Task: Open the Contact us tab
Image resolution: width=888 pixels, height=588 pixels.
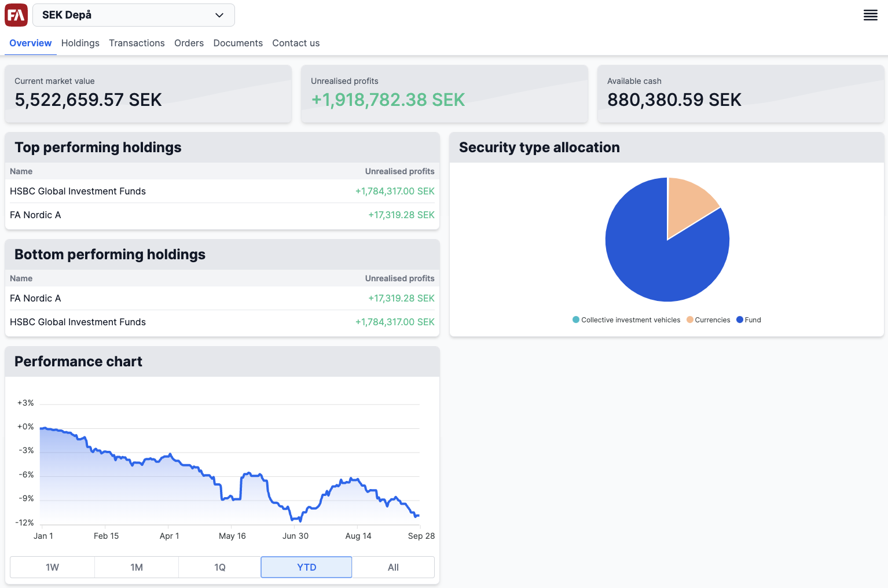Action: click(x=296, y=43)
